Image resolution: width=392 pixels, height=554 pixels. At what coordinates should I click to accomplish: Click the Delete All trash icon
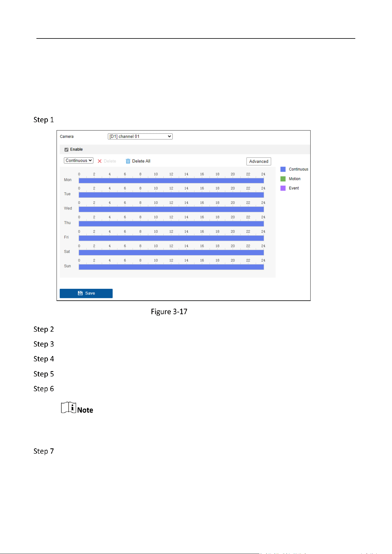click(128, 161)
